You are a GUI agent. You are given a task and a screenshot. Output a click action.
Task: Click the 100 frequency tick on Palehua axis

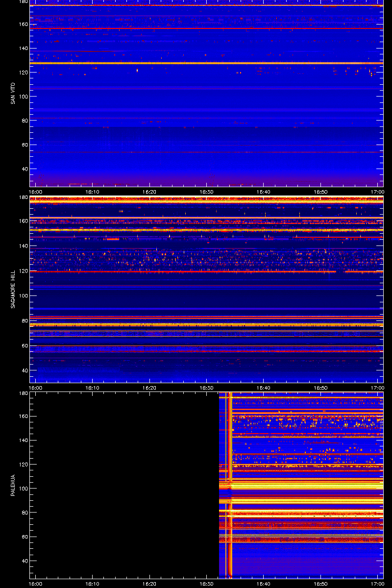(x=23, y=489)
